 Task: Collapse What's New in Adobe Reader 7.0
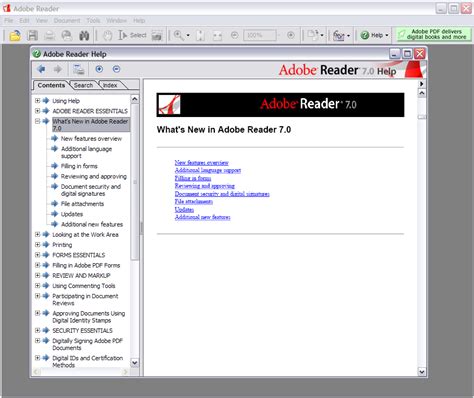(38, 121)
